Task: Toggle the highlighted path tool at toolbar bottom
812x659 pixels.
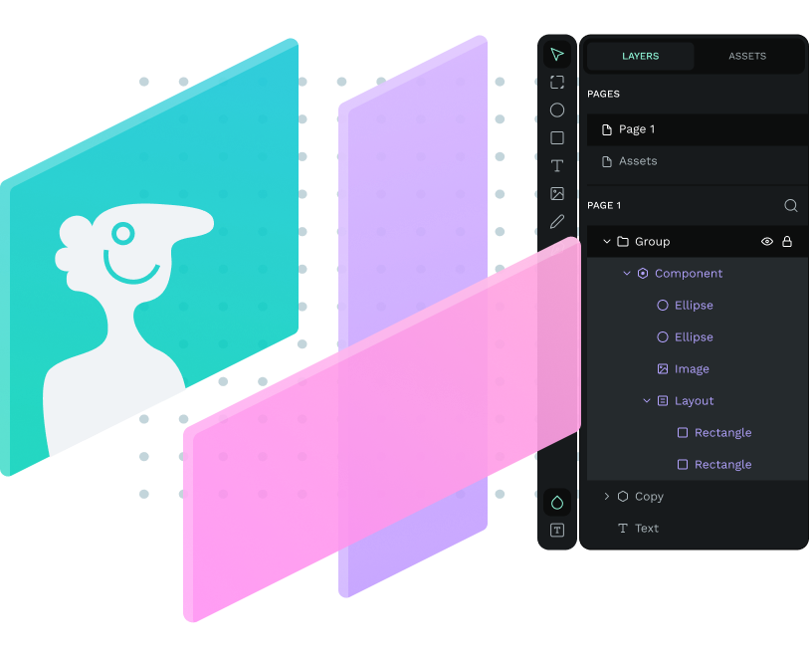Action: 557,502
